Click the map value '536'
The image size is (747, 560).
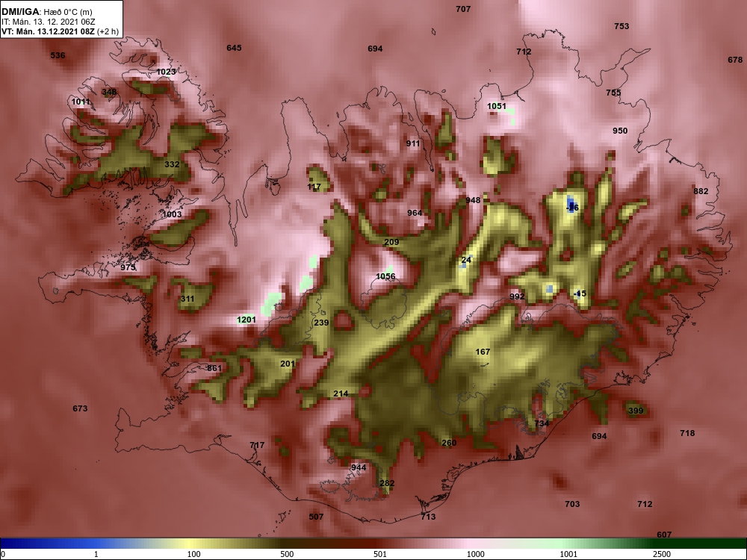(x=58, y=55)
